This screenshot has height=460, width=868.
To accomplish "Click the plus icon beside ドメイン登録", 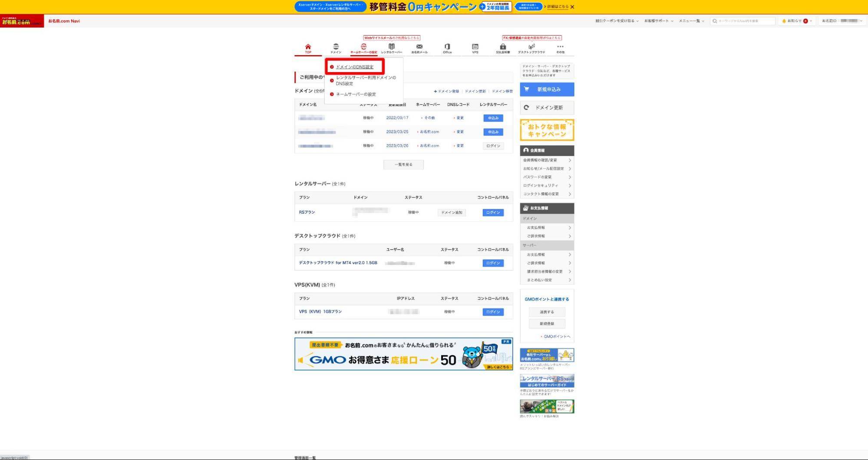I will [435, 91].
